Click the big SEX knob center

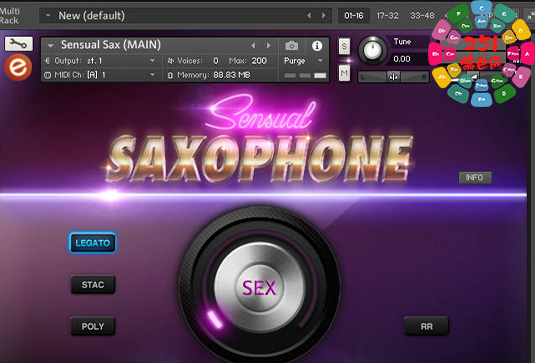259,287
